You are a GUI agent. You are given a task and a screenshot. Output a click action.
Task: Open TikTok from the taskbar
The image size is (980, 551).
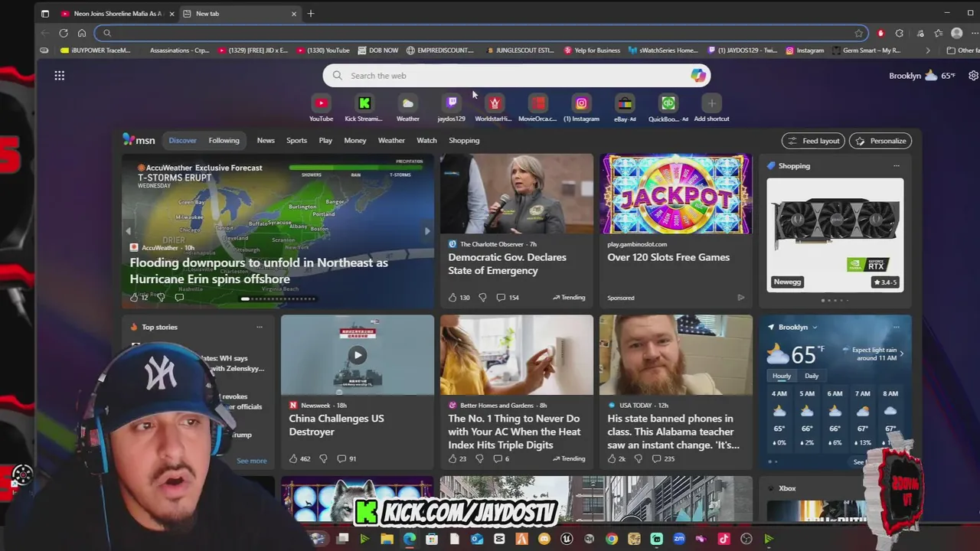724,539
